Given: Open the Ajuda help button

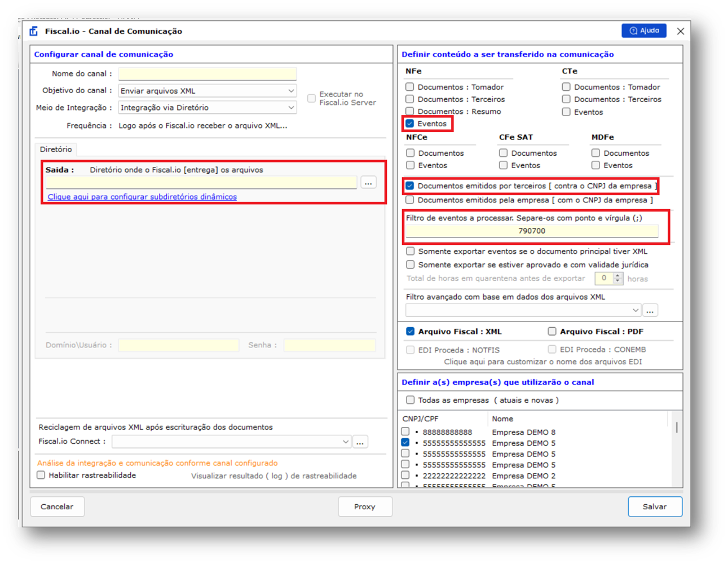Looking at the screenshot, I should pos(644,30).
